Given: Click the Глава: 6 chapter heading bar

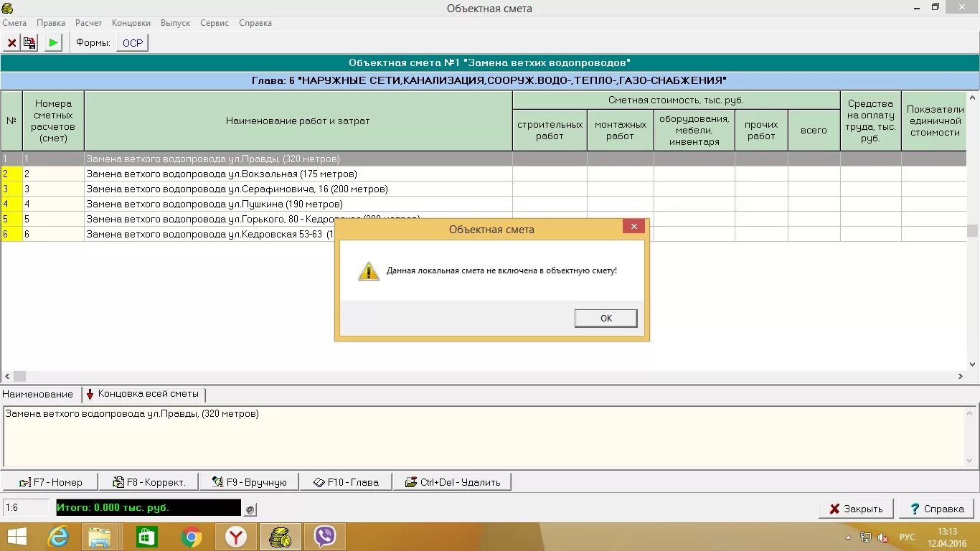Looking at the screenshot, I should (489, 80).
